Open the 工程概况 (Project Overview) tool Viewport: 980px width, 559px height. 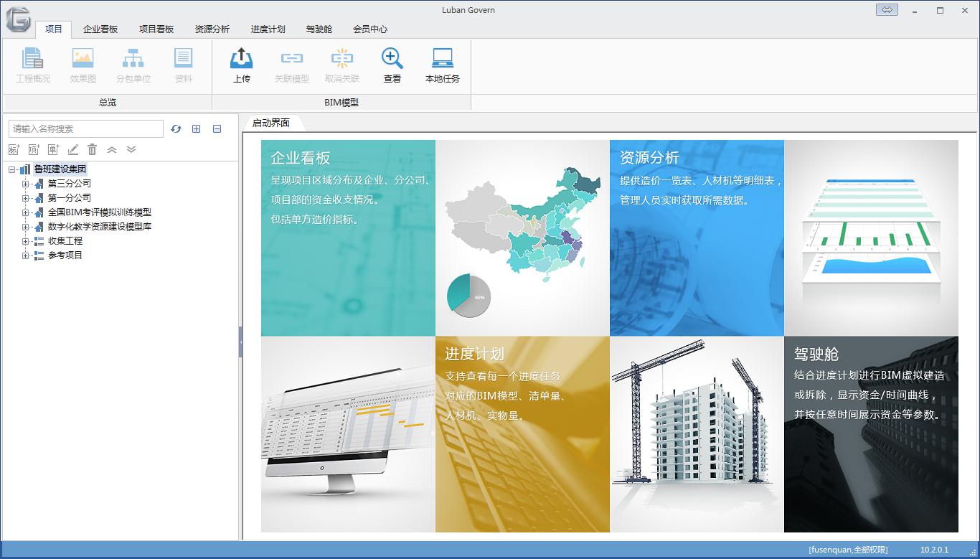click(32, 65)
